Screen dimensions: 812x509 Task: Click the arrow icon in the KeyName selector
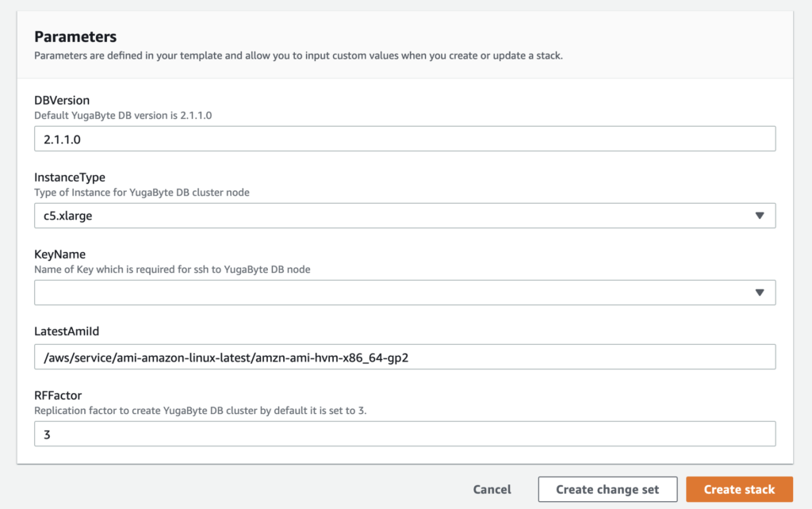coord(759,293)
